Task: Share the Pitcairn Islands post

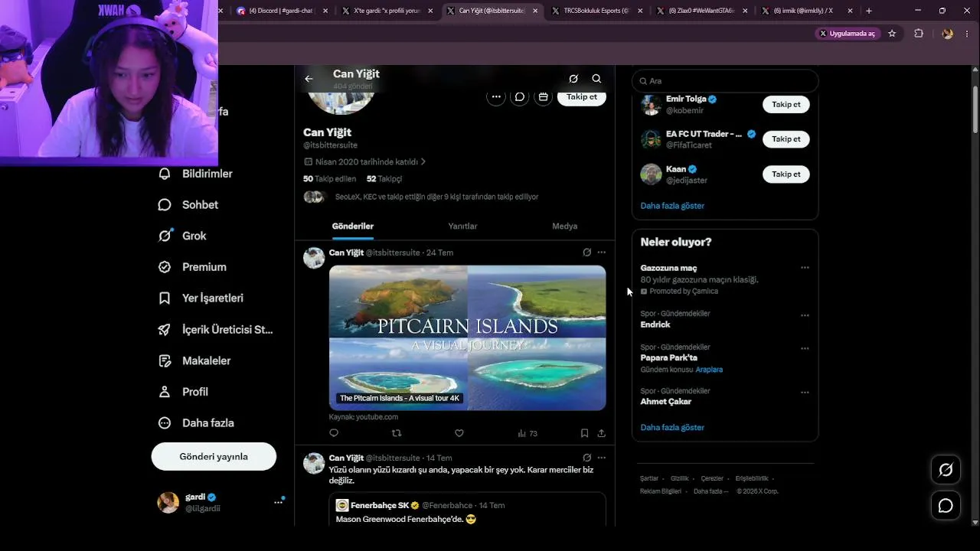Action: [602, 433]
